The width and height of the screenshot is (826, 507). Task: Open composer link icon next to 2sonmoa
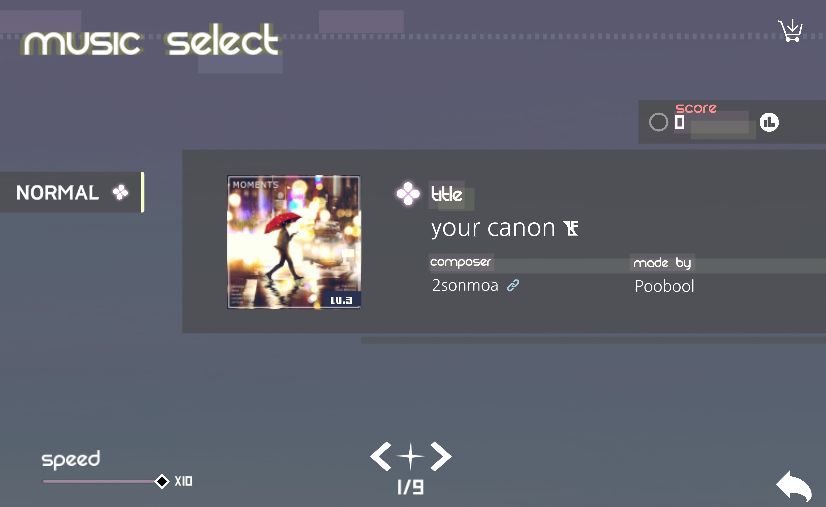[513, 285]
